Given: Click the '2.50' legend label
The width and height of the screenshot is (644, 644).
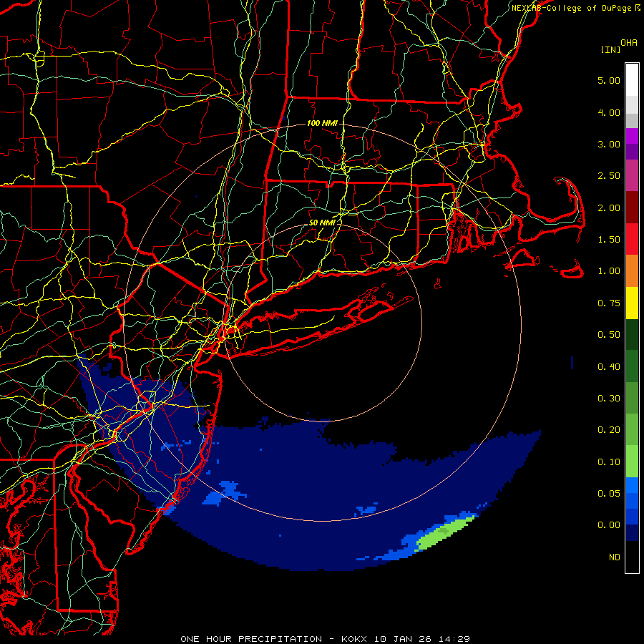Looking at the screenshot, I should click(609, 176).
